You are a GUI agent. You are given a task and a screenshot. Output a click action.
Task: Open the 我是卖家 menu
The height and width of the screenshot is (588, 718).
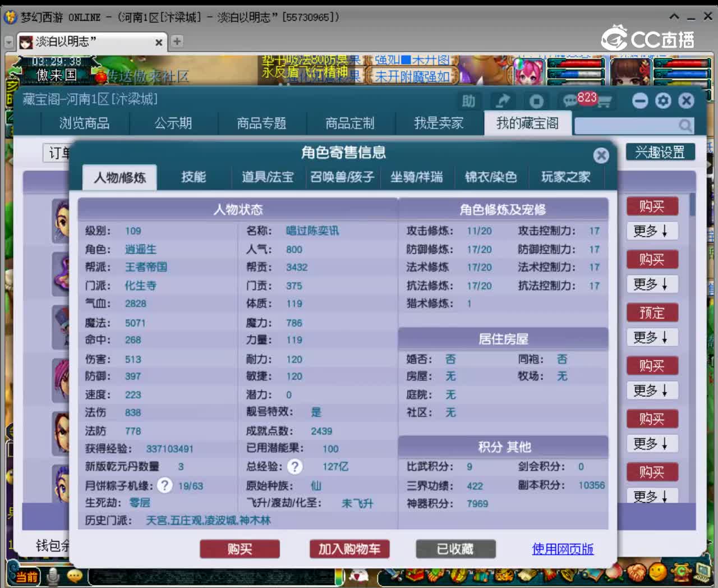click(x=439, y=123)
